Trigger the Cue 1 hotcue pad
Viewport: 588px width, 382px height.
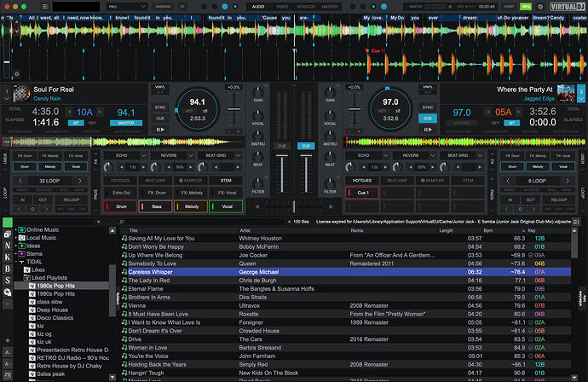coord(362,193)
